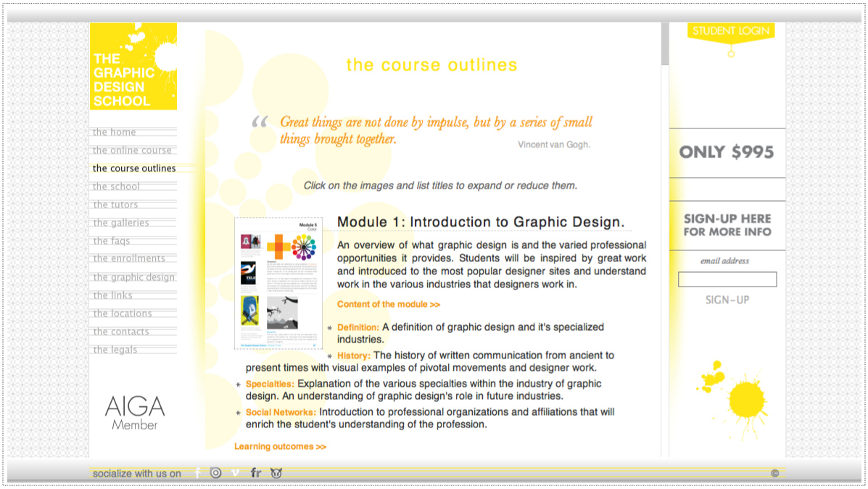Click The Graphic Design School logo
The width and height of the screenshot is (868, 489).
click(133, 67)
